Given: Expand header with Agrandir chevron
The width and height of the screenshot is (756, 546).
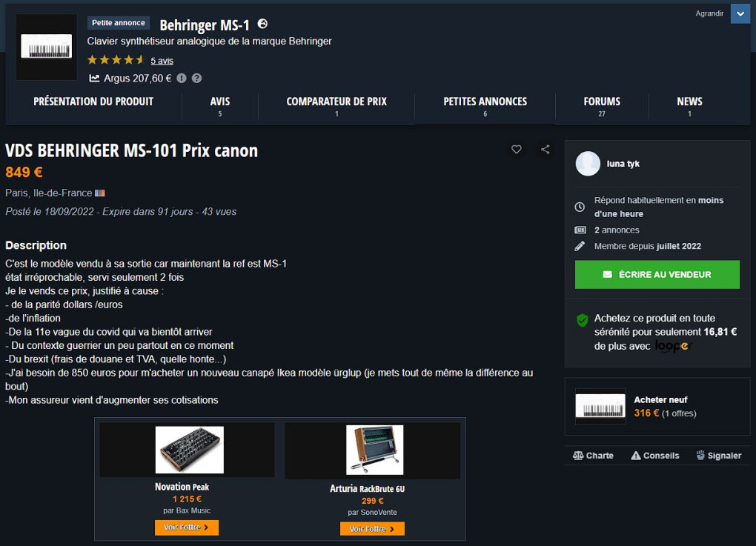Looking at the screenshot, I should [x=740, y=13].
